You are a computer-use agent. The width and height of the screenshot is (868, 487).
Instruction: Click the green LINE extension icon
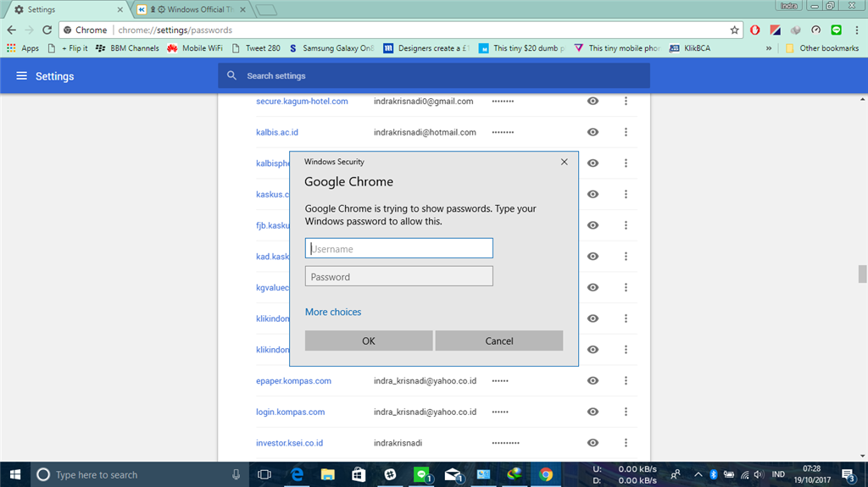coord(837,30)
